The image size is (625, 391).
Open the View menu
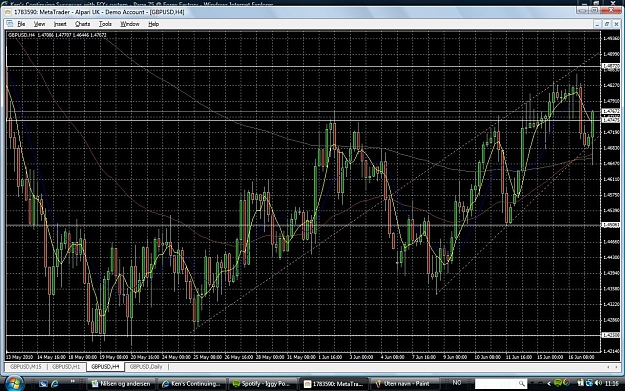pyautogui.click(x=39, y=24)
